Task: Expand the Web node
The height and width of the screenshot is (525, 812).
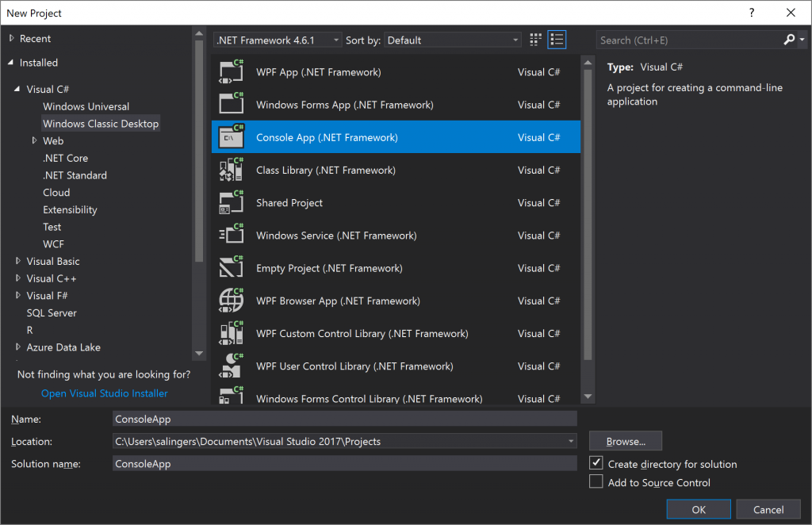Action: point(34,140)
